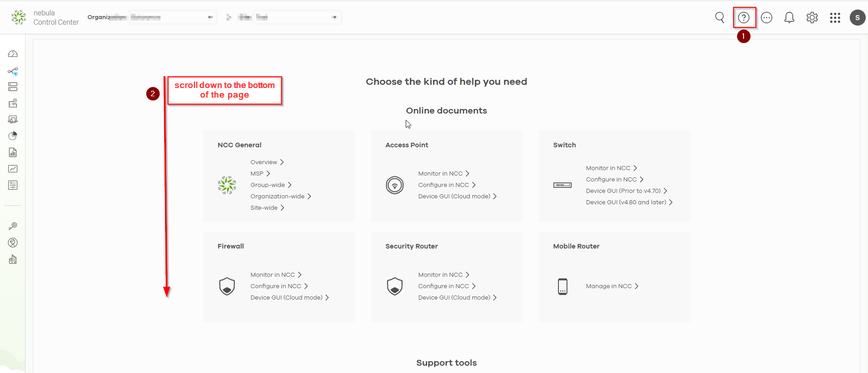
Task: Click the search magnifier icon in header
Action: tap(719, 18)
